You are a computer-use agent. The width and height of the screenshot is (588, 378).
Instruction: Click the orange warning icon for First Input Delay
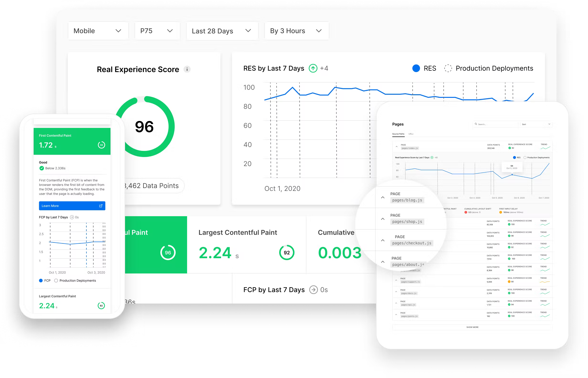[501, 212]
